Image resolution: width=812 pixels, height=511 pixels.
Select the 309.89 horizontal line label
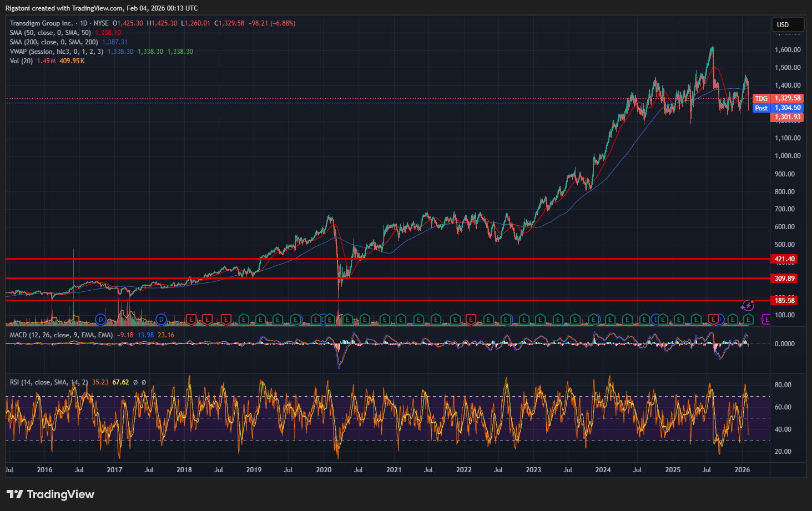[785, 279]
